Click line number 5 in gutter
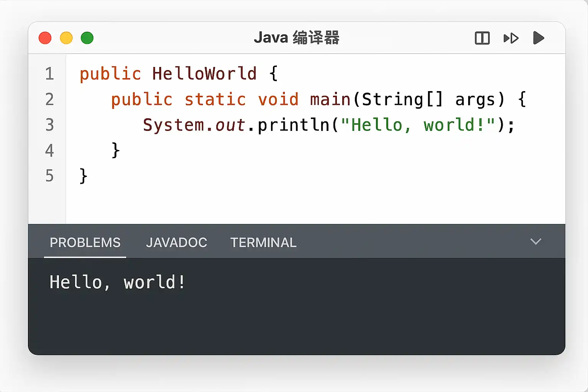 click(x=49, y=176)
